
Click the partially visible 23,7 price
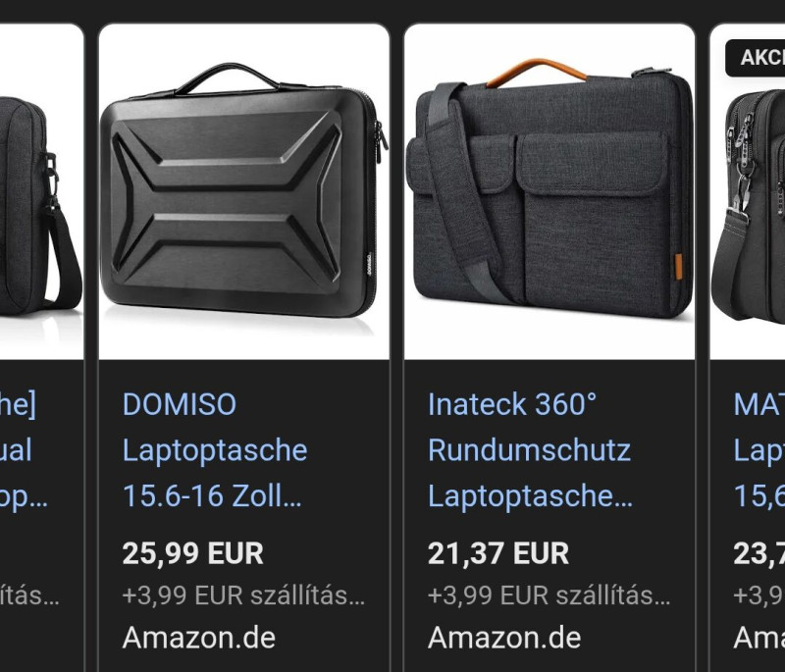coord(759,553)
